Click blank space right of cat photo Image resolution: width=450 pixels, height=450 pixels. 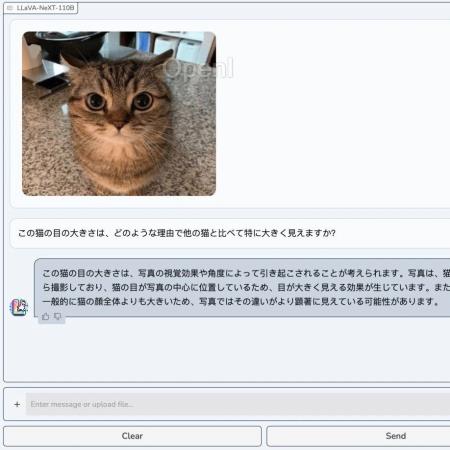pyautogui.click(x=333, y=113)
